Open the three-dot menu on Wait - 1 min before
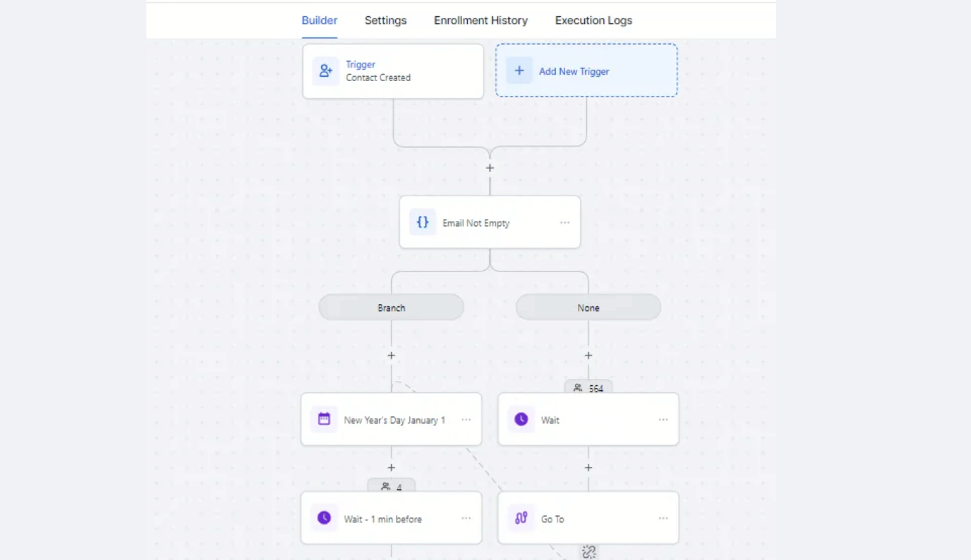 click(x=466, y=518)
